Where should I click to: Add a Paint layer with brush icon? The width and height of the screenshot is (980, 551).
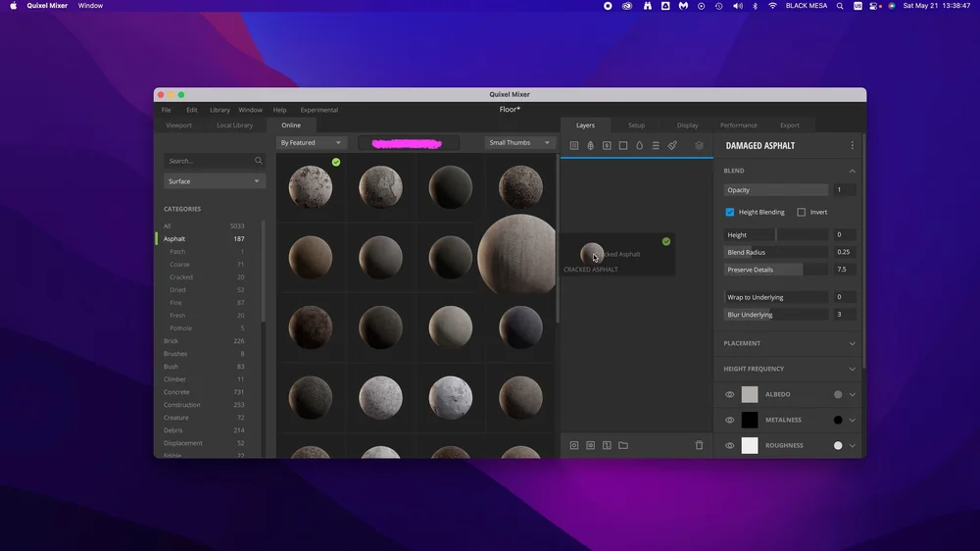672,146
